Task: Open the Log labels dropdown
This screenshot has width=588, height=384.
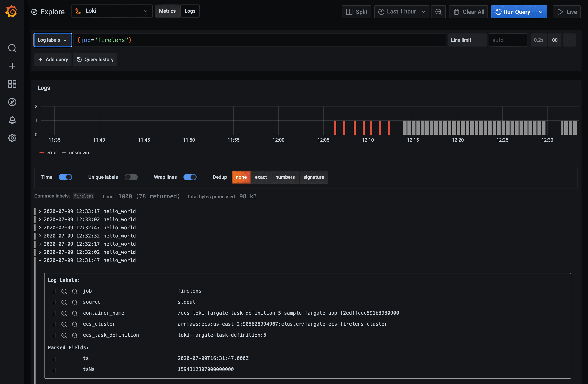Action: tap(53, 40)
